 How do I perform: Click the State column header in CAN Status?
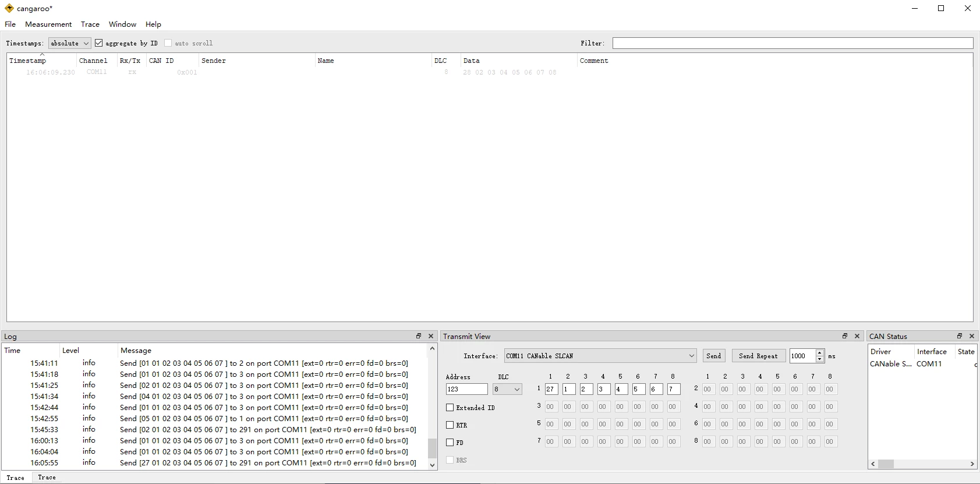966,352
